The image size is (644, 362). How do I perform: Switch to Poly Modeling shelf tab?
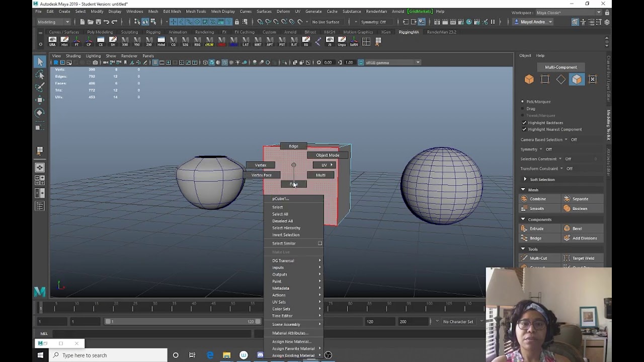[x=100, y=32]
